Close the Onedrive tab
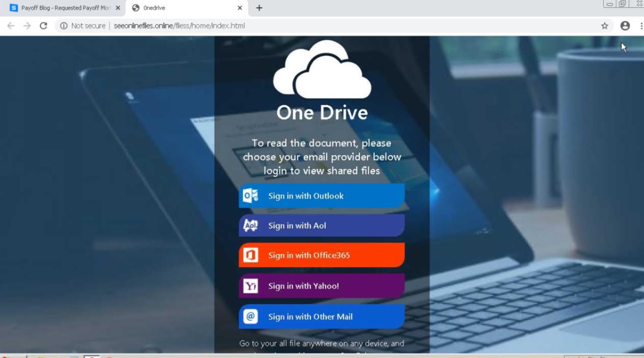Image resolution: width=644 pixels, height=358 pixels. pos(240,8)
